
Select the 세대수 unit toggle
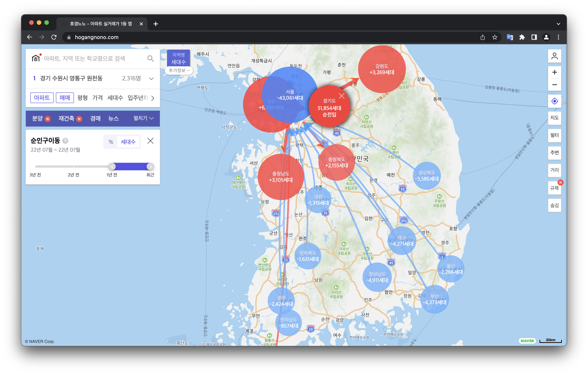pyautogui.click(x=128, y=142)
